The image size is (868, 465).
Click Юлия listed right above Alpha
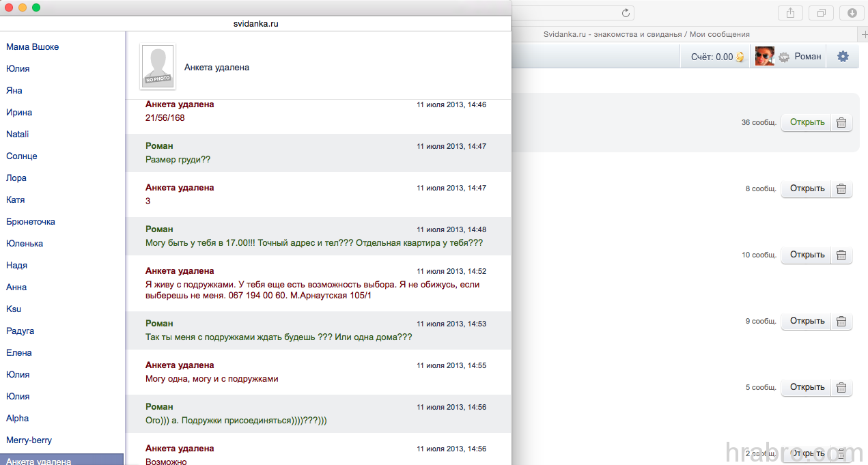coord(18,397)
